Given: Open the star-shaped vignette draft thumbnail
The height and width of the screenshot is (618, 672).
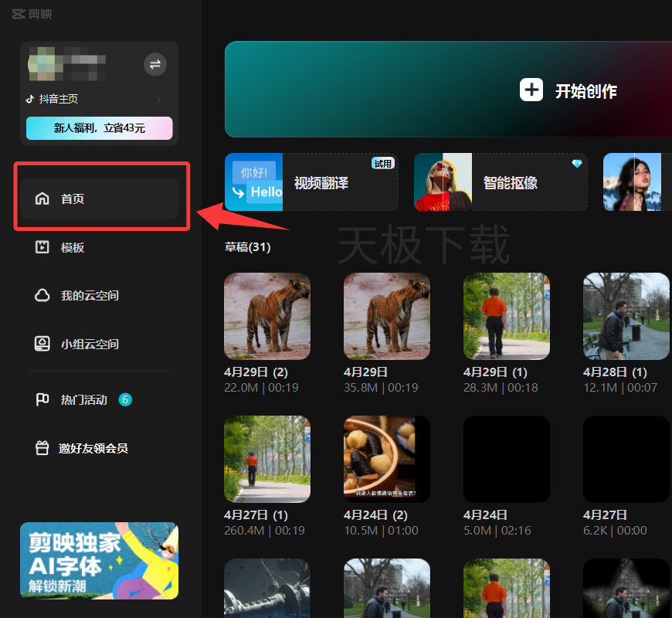Looking at the screenshot, I should (x=626, y=588).
